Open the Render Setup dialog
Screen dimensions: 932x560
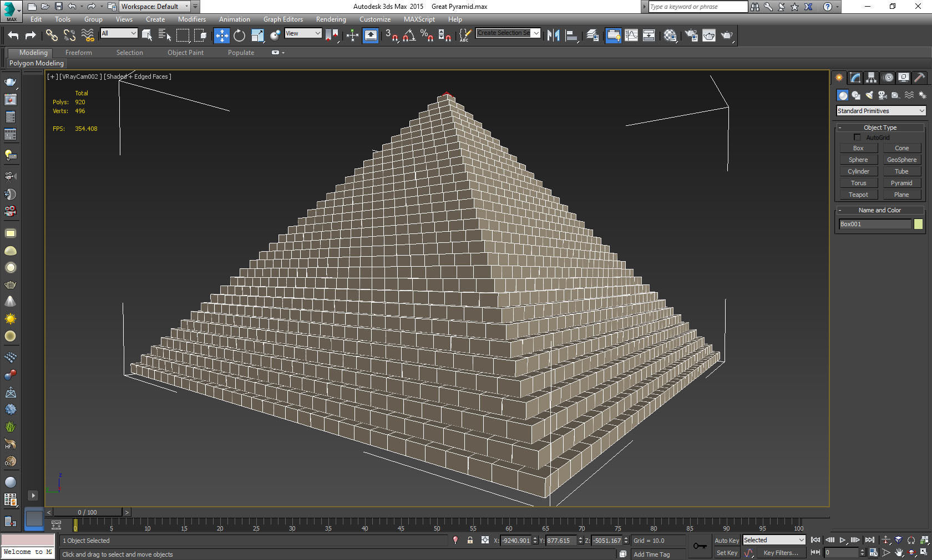pos(691,35)
